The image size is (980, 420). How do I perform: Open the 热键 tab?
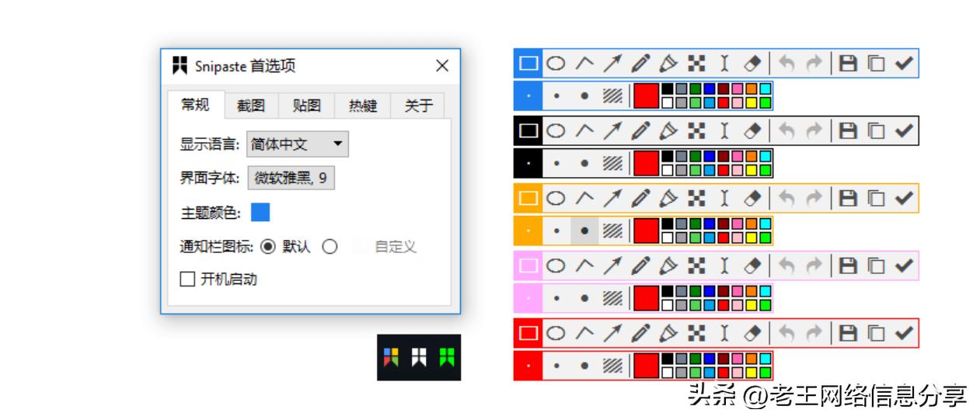coord(363,106)
